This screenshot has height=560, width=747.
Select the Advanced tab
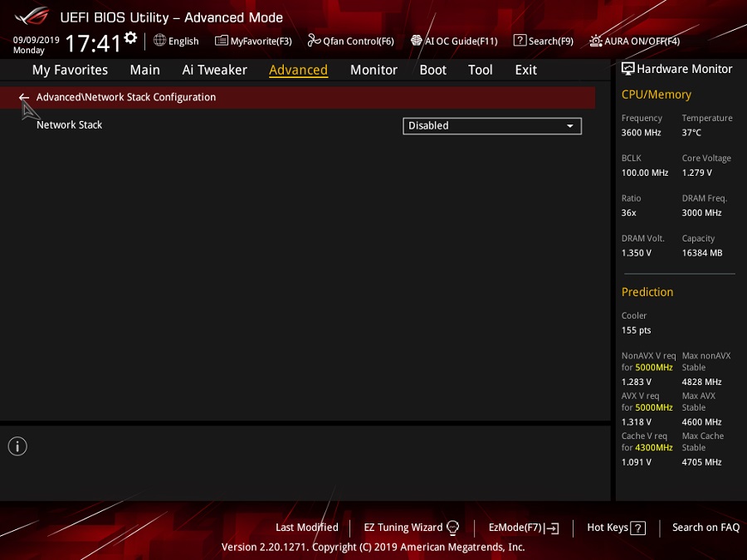tap(298, 70)
